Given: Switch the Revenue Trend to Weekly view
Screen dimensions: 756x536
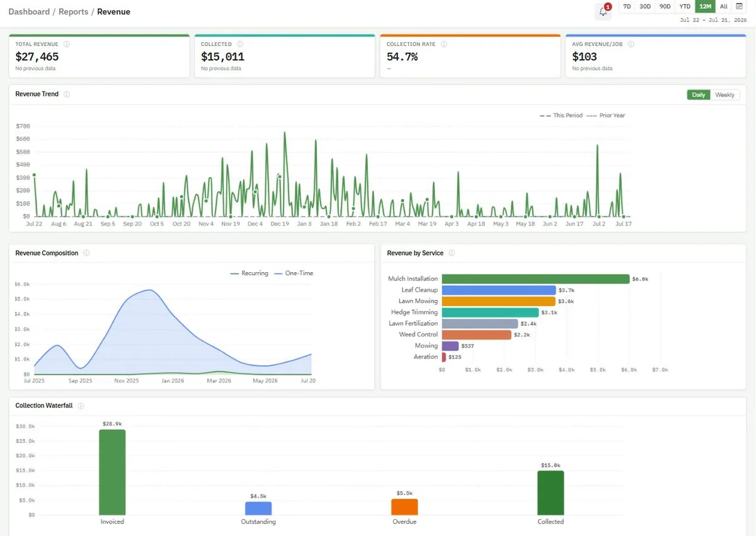Looking at the screenshot, I should coord(724,95).
